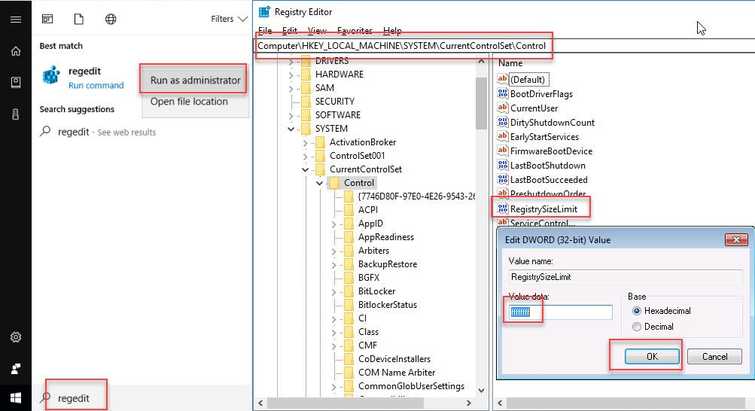Click the BootDriverFlags value icon
The width and height of the screenshot is (755, 411).
pyautogui.click(x=503, y=93)
